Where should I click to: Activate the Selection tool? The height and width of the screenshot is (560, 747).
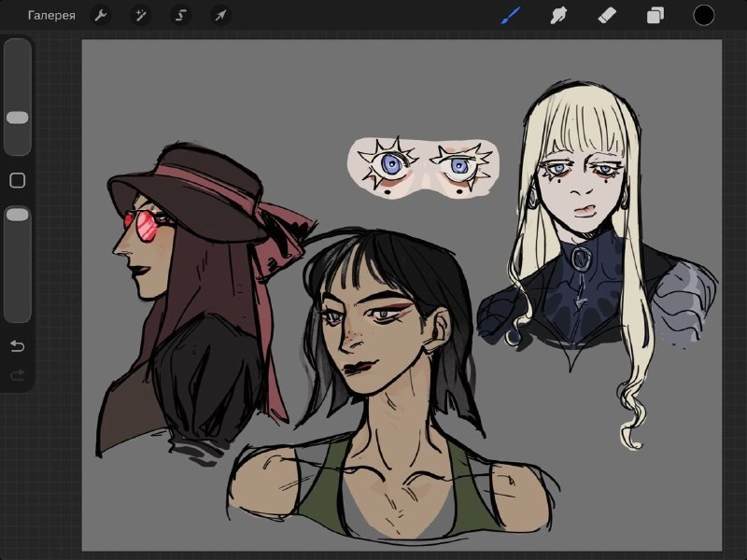pos(180,16)
